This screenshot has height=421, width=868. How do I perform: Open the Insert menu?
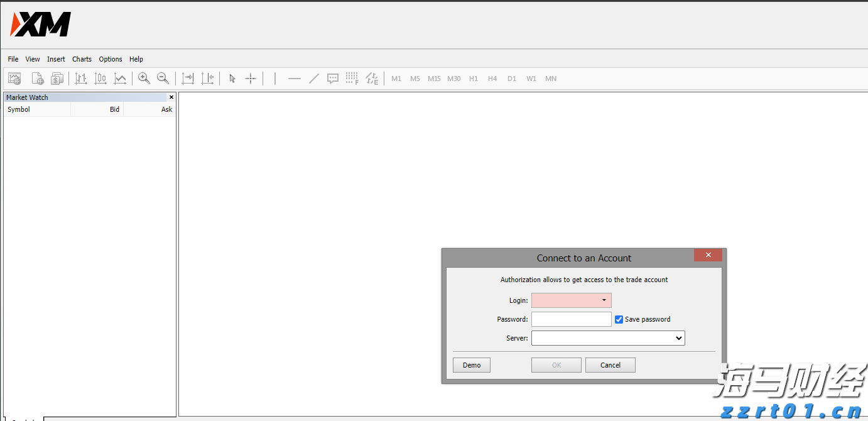(56, 59)
